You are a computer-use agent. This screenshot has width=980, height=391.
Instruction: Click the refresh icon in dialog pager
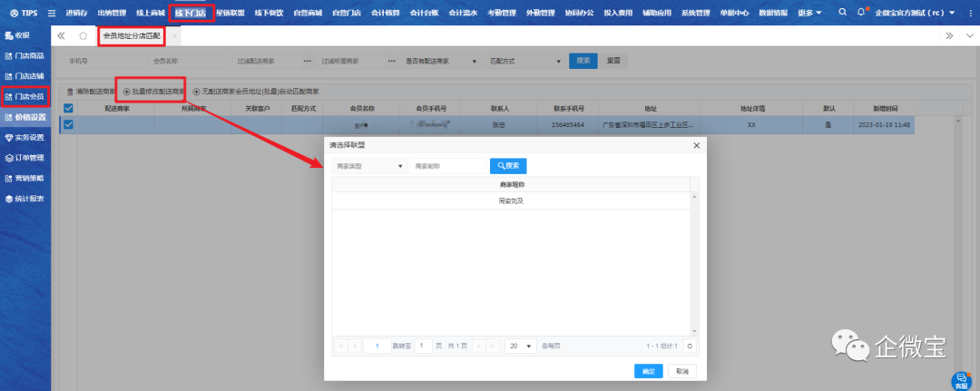690,346
